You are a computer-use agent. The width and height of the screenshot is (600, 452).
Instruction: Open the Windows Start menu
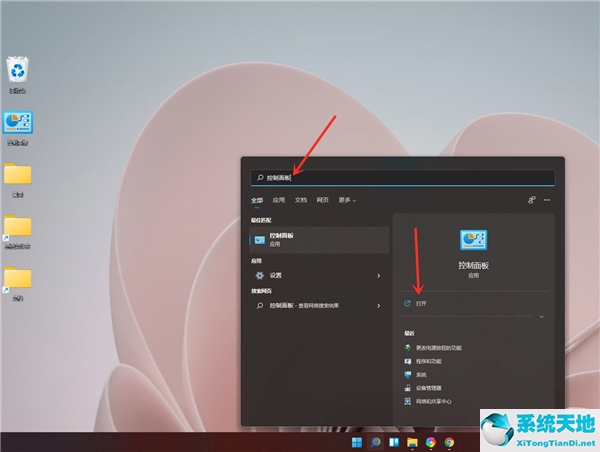click(x=357, y=442)
